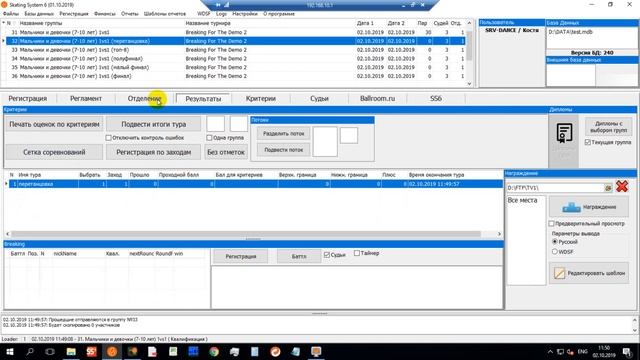Viewport: 640px width, 360px height.
Task: Click Печать оценок по критериям button
Action: click(54, 124)
